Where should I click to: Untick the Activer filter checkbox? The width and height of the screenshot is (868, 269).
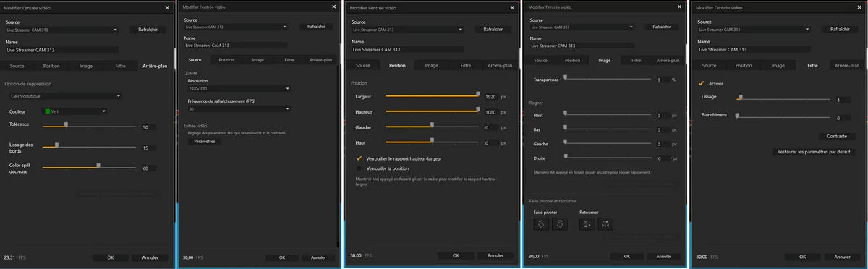coord(702,83)
